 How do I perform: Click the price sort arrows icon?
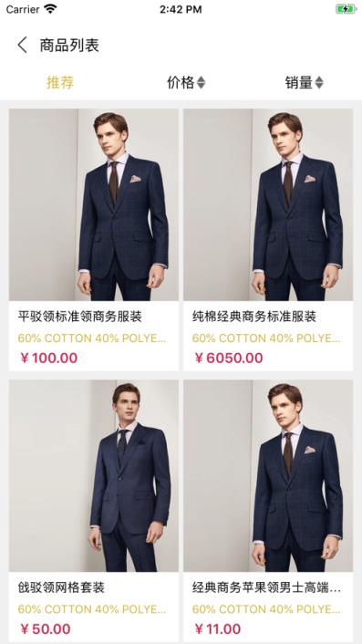(x=201, y=83)
